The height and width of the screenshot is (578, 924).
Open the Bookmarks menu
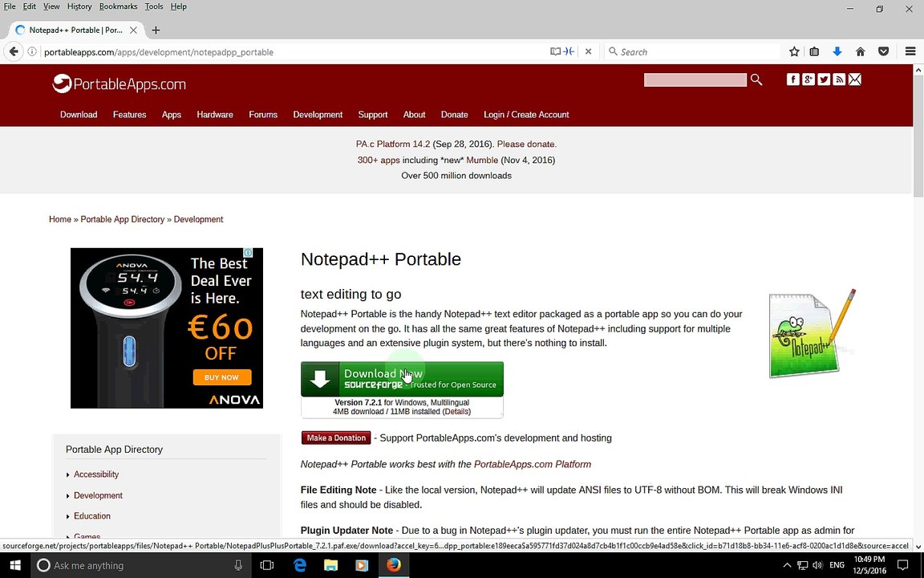click(118, 6)
